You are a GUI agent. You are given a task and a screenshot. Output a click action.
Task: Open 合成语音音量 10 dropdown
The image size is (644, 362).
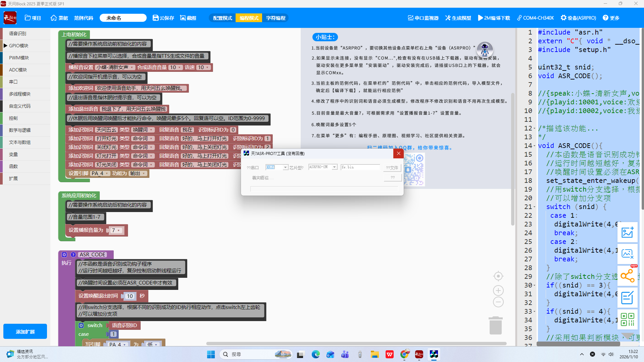tap(175, 67)
